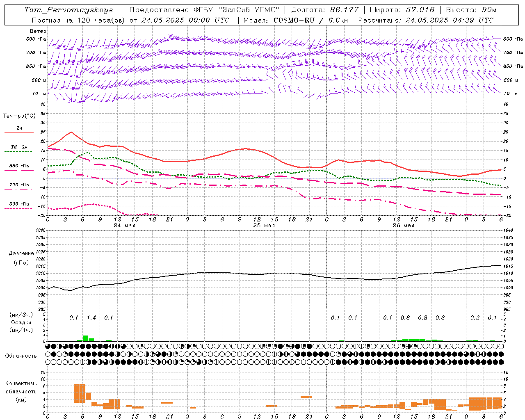The height and width of the screenshot is (420, 525).
Task: Click the "Тем-ра(°C)" axis title
Action: (x=19, y=116)
